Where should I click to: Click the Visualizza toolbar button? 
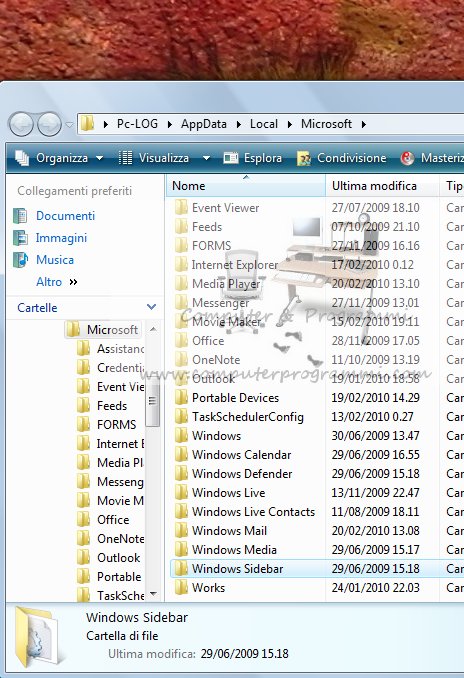pyautogui.click(x=154, y=158)
